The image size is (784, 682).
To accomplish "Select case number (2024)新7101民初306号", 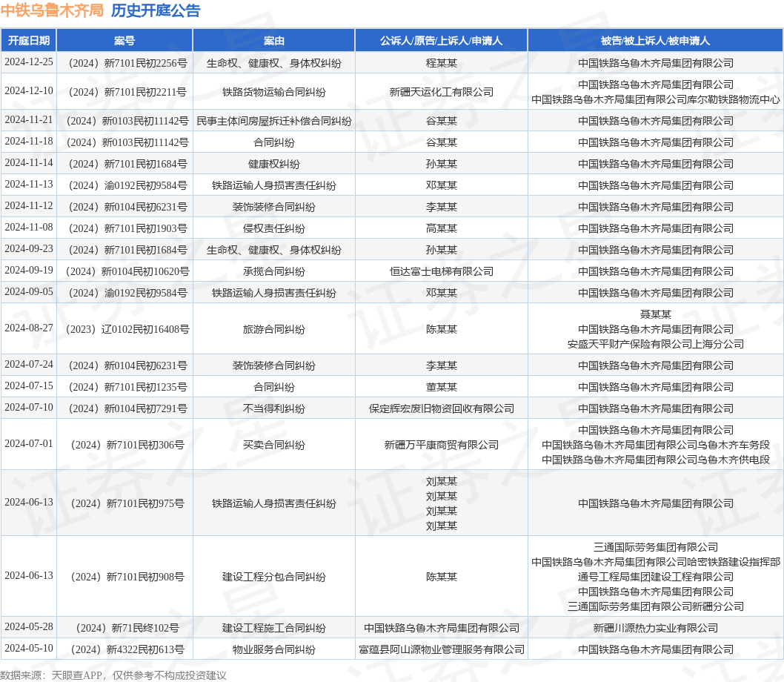I will 127,445.
